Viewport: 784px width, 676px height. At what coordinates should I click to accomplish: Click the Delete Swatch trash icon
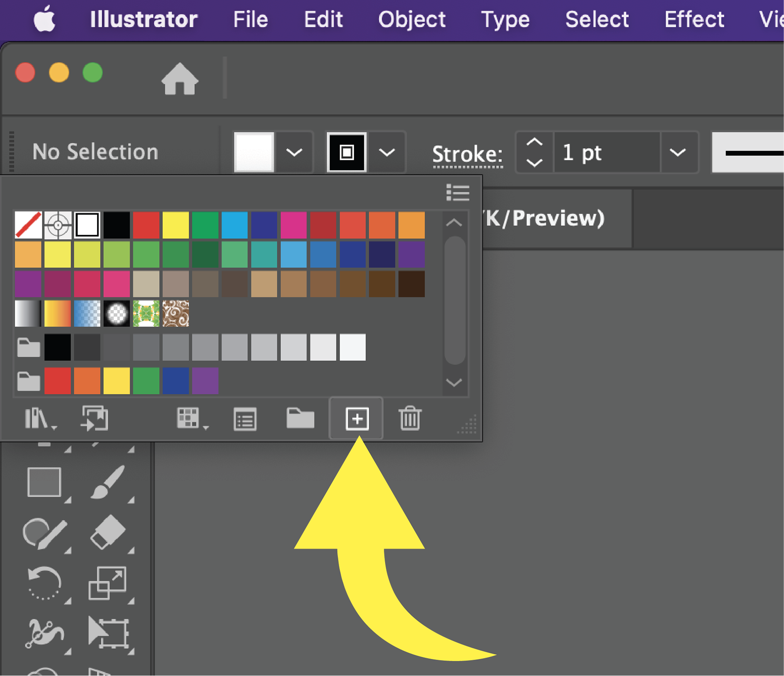pos(410,418)
